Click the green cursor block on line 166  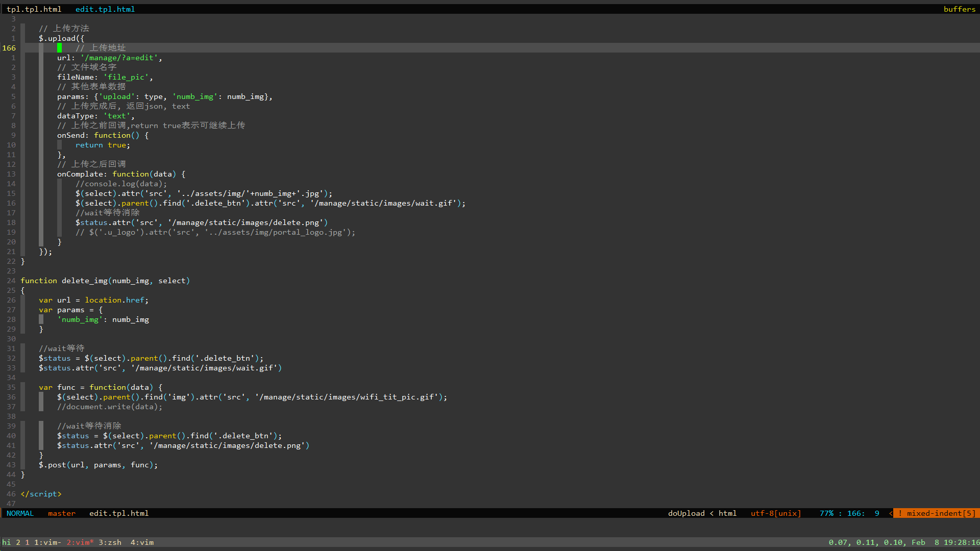59,48
